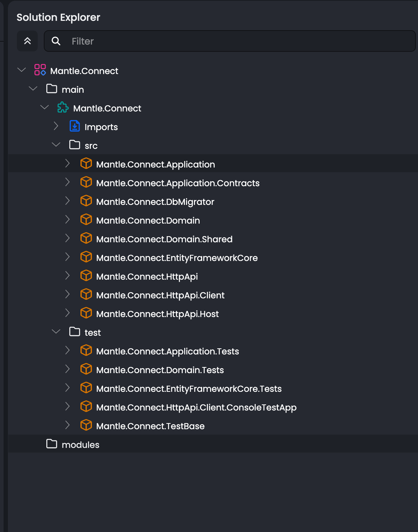
Task: Click the Mantle.Connect solution icon
Action: coord(40,70)
